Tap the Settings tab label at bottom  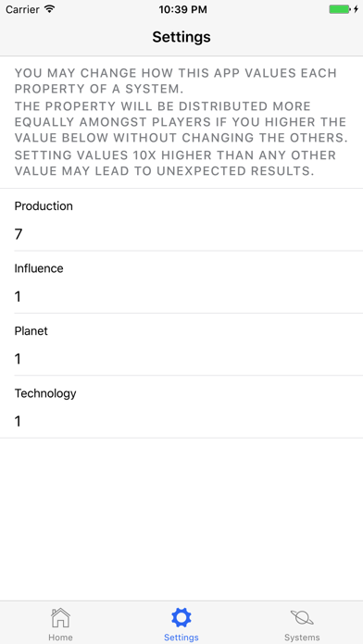(x=181, y=638)
